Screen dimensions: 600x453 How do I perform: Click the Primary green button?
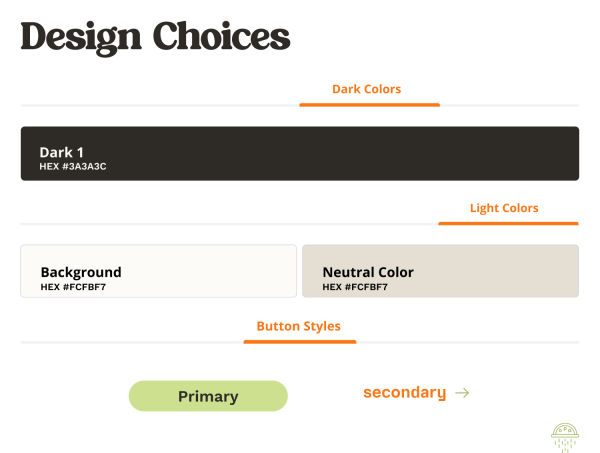tap(208, 396)
